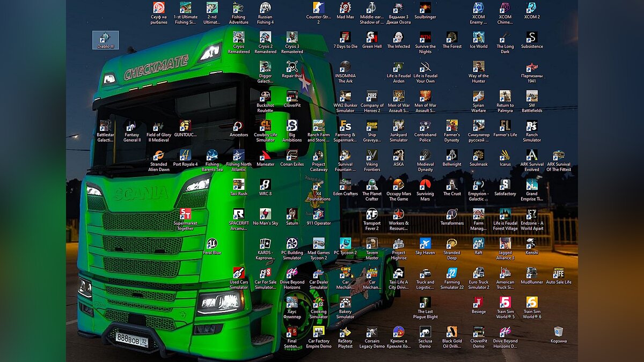This screenshot has height=362, width=644.
Task: Open the Car Factory Empire Demo icon
Action: (x=319, y=338)
